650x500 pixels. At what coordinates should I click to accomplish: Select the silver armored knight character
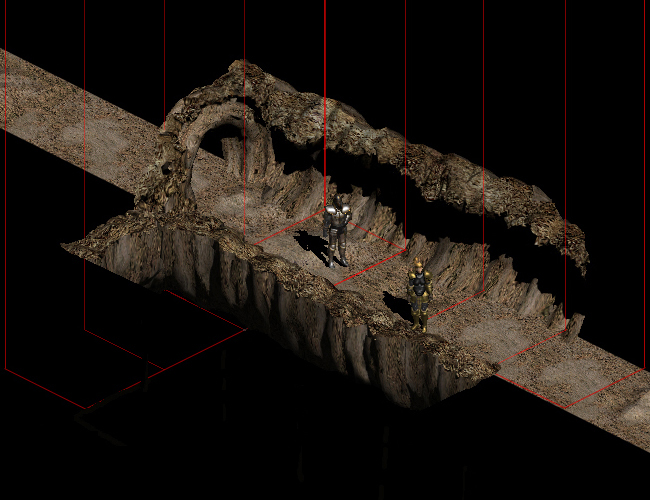(337, 231)
